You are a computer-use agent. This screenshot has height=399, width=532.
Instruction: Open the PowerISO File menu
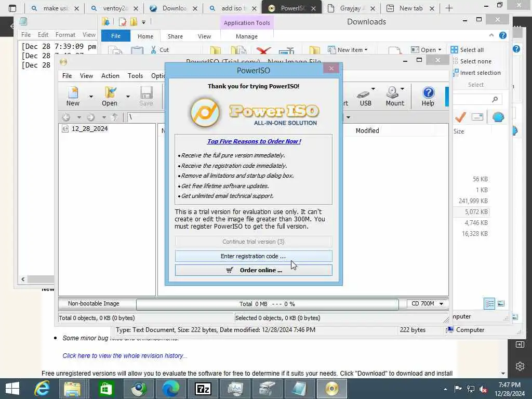[x=67, y=76]
